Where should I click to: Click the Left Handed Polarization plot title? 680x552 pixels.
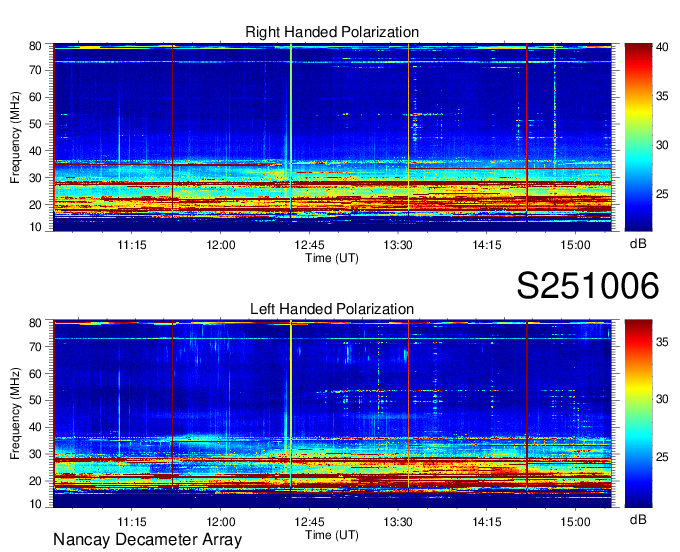click(332, 309)
